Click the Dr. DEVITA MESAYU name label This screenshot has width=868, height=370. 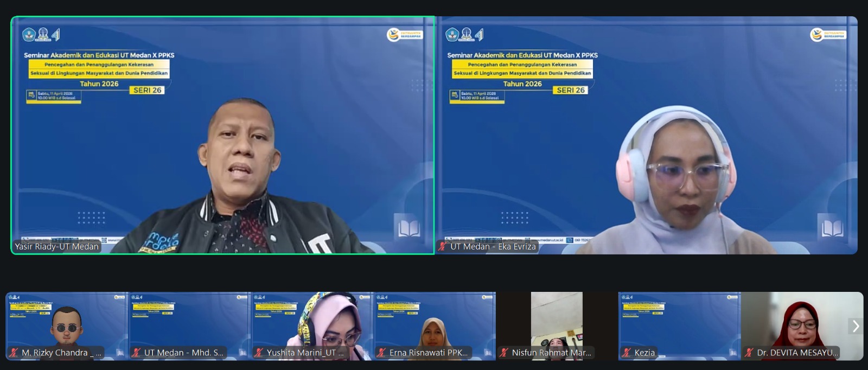pyautogui.click(x=797, y=353)
